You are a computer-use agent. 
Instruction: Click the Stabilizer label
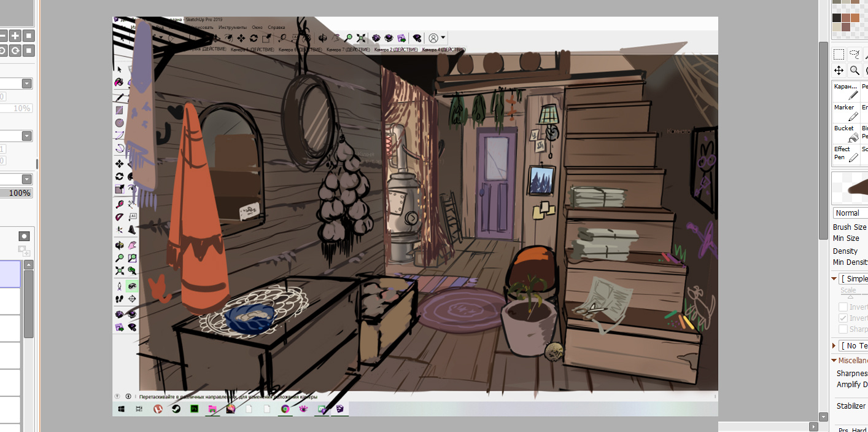(851, 406)
